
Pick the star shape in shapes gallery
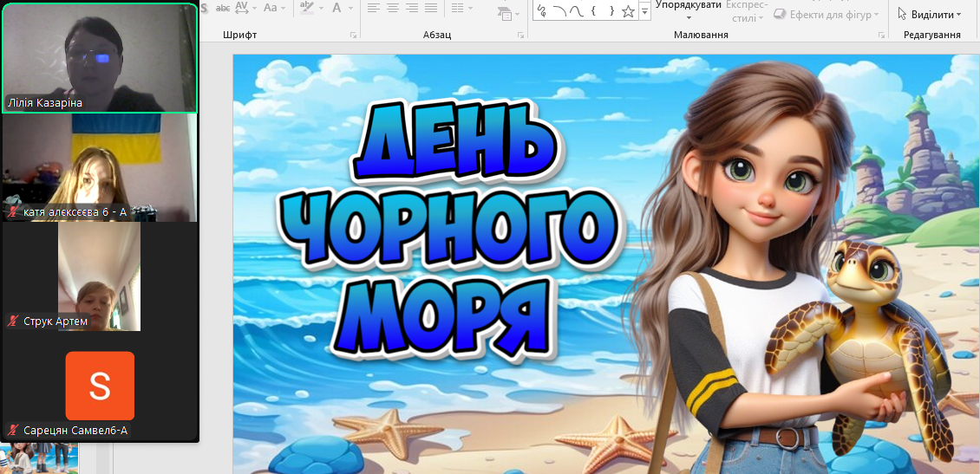click(x=629, y=10)
